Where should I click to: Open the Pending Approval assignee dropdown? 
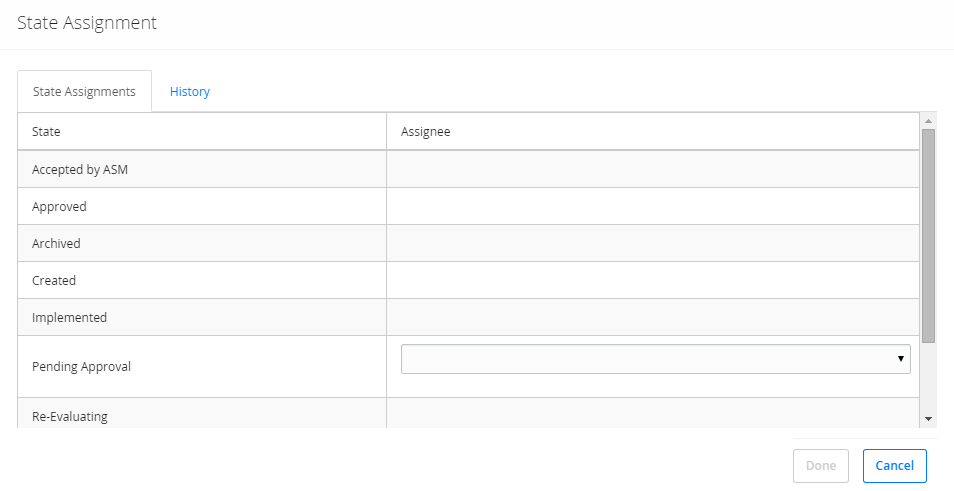coord(655,359)
